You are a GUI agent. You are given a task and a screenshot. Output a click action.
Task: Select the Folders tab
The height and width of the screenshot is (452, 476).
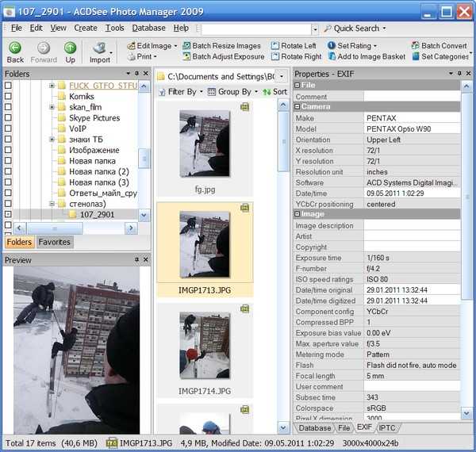coord(19,242)
